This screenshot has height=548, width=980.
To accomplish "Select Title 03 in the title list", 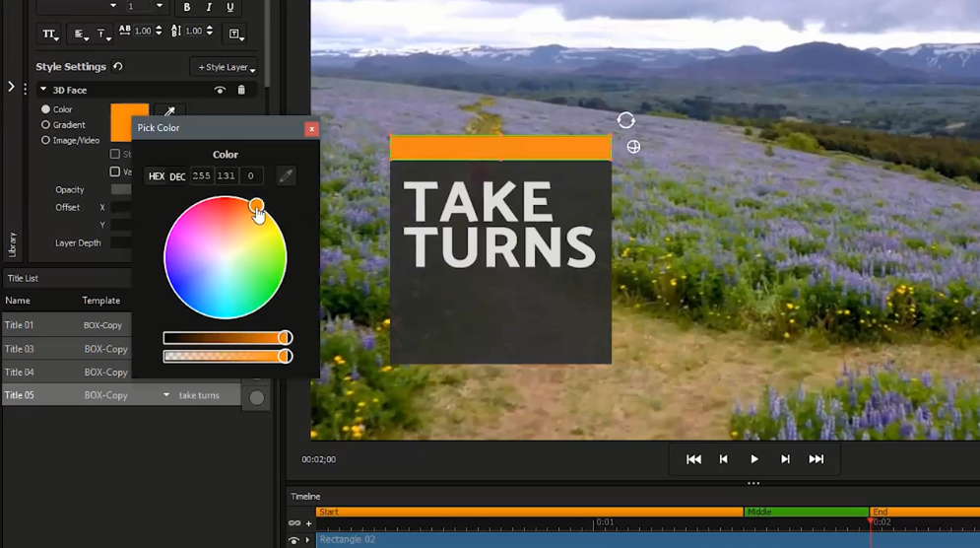I will click(x=19, y=349).
